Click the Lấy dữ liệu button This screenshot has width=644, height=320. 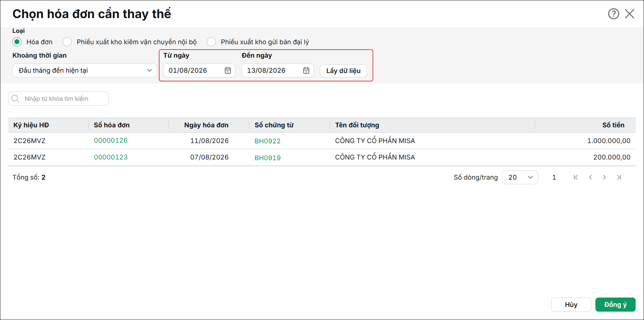point(343,71)
